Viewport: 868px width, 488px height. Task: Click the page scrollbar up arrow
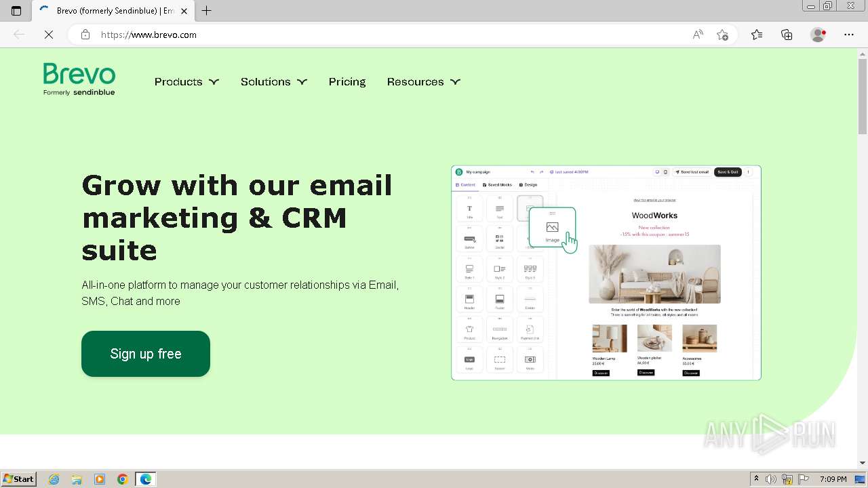pyautogui.click(x=863, y=54)
